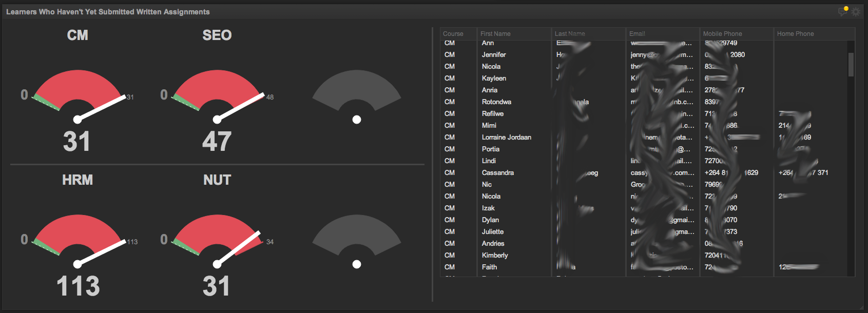Select the CM gauge title label
868x313 pixels.
pos(78,35)
